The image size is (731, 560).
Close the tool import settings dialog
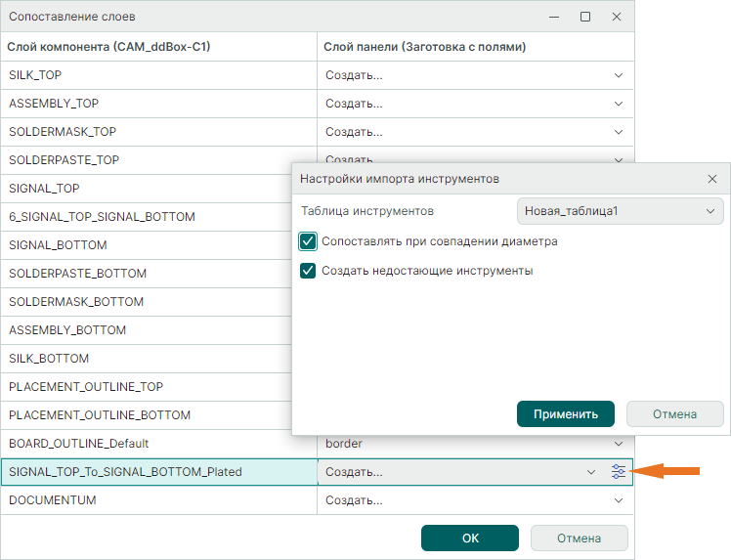pos(712,179)
